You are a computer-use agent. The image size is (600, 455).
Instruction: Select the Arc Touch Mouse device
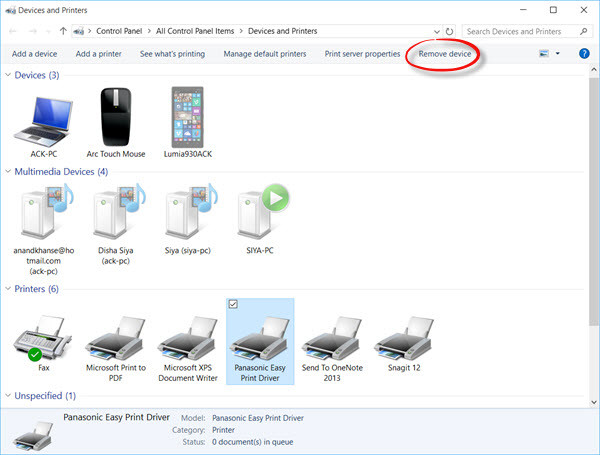coord(116,117)
